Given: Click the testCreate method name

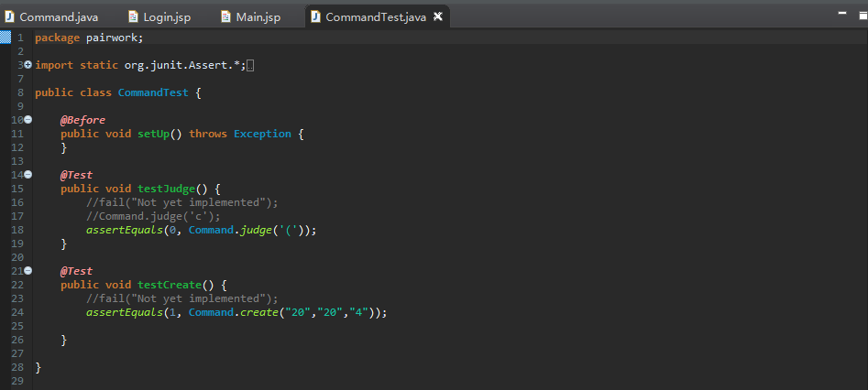Looking at the screenshot, I should point(170,285).
